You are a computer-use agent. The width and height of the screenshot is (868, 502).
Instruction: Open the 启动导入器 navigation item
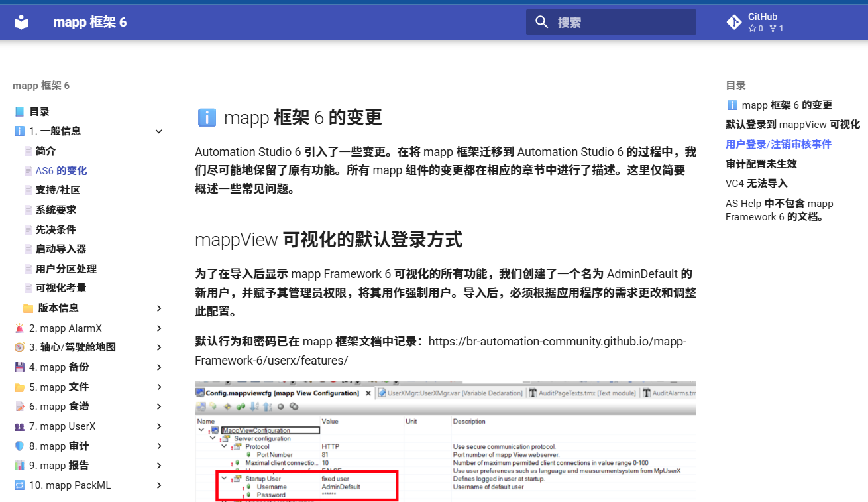[61, 249]
